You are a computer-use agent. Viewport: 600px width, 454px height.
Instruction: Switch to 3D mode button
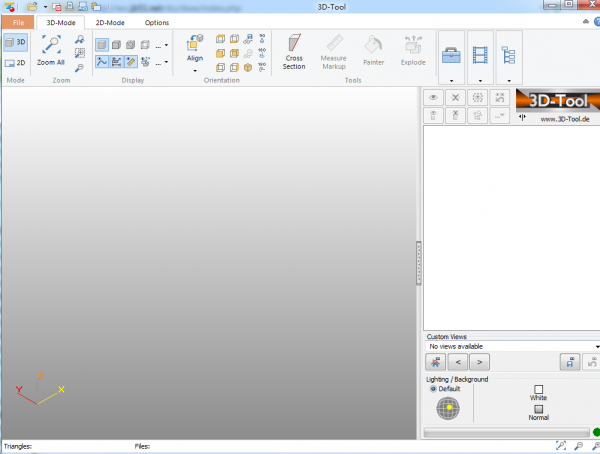coord(16,42)
